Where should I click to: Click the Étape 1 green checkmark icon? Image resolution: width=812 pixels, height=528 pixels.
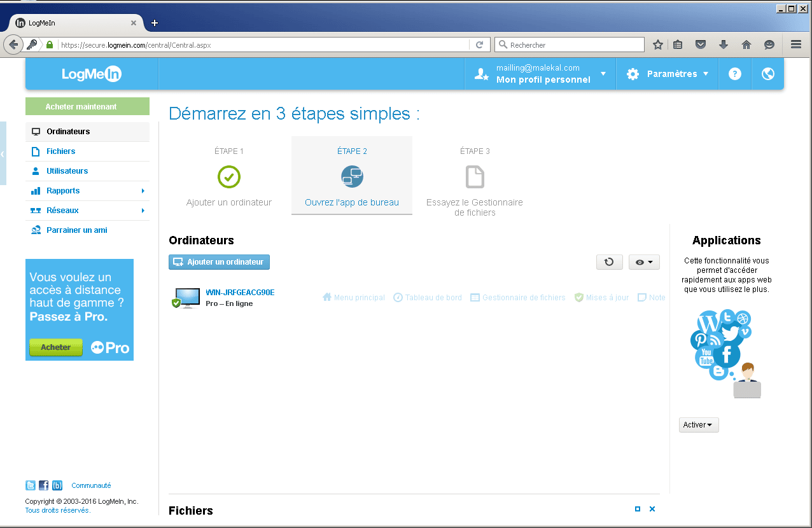click(229, 177)
